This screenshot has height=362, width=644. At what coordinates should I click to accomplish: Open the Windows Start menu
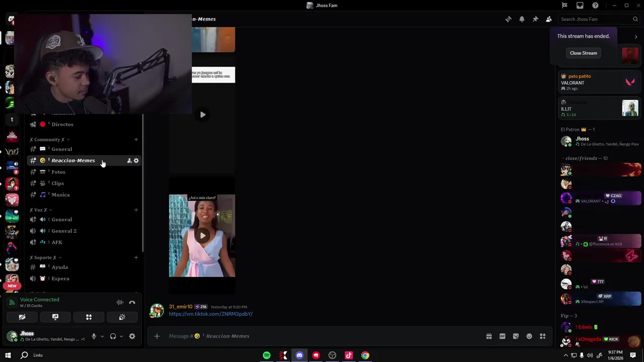(x=8, y=355)
